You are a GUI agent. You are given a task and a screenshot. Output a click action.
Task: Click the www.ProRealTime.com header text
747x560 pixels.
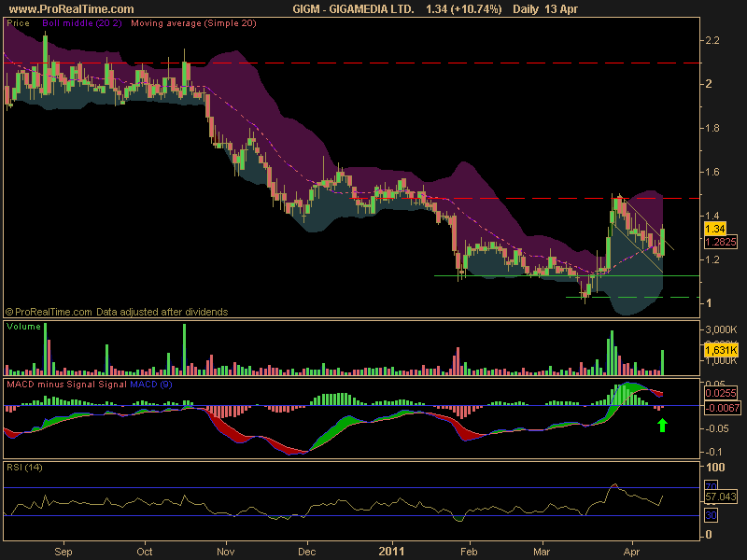(x=72, y=9)
